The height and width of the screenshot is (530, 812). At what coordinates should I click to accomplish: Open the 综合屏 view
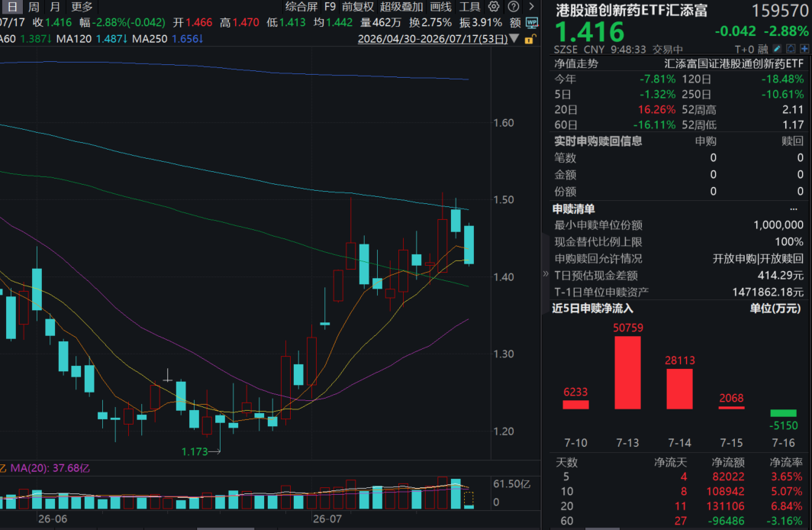301,7
